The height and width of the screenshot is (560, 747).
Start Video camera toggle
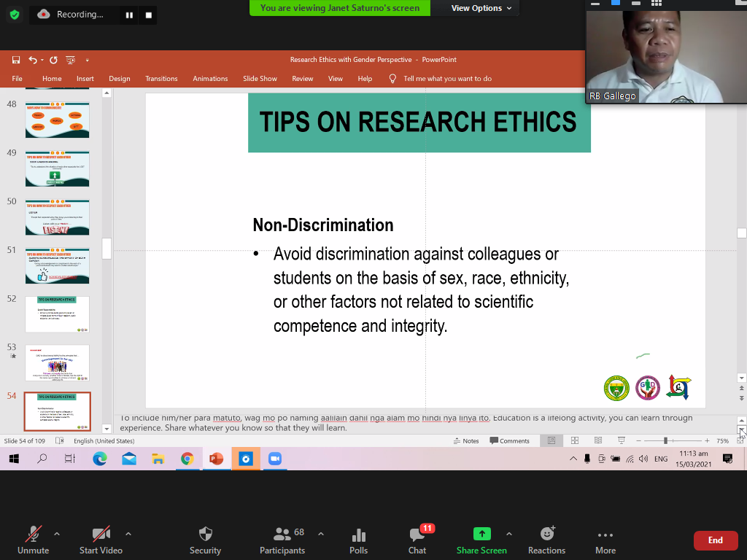point(101,534)
